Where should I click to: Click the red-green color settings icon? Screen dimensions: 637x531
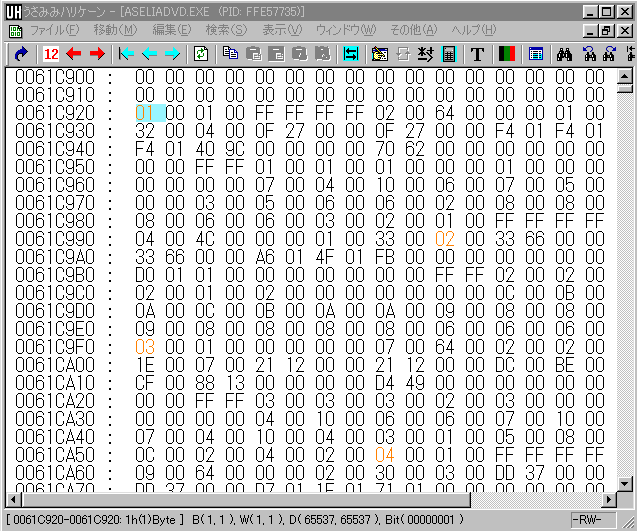505,53
